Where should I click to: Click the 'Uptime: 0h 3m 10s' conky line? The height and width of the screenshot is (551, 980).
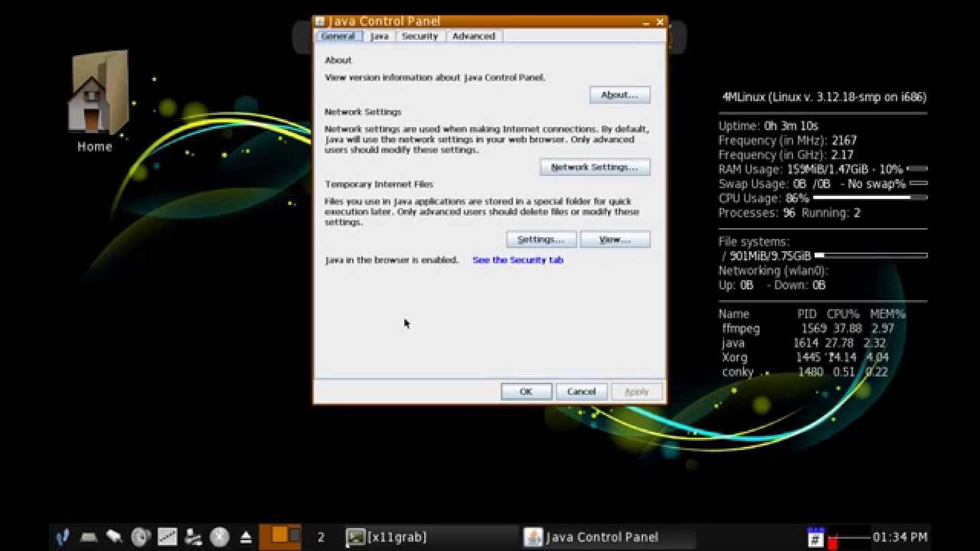coord(768,126)
